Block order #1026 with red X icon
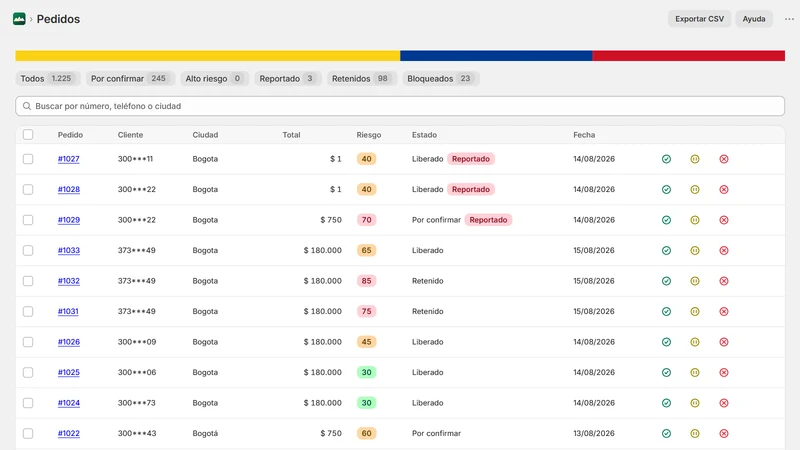 coord(724,342)
